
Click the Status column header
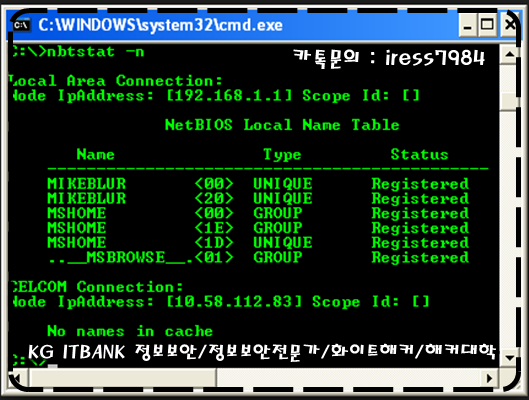coord(419,154)
